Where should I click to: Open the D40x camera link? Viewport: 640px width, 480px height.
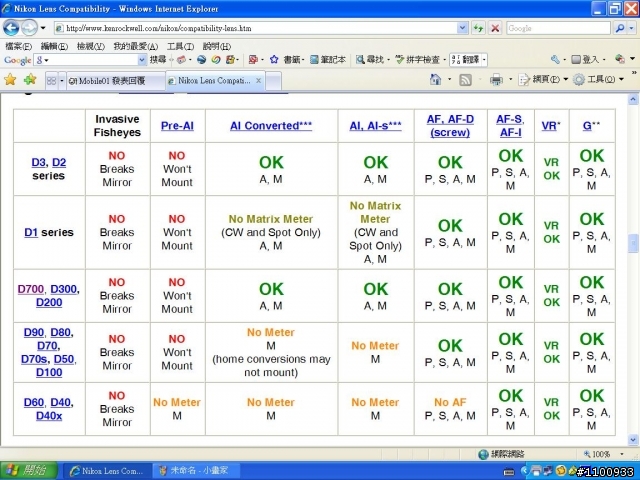click(x=49, y=416)
